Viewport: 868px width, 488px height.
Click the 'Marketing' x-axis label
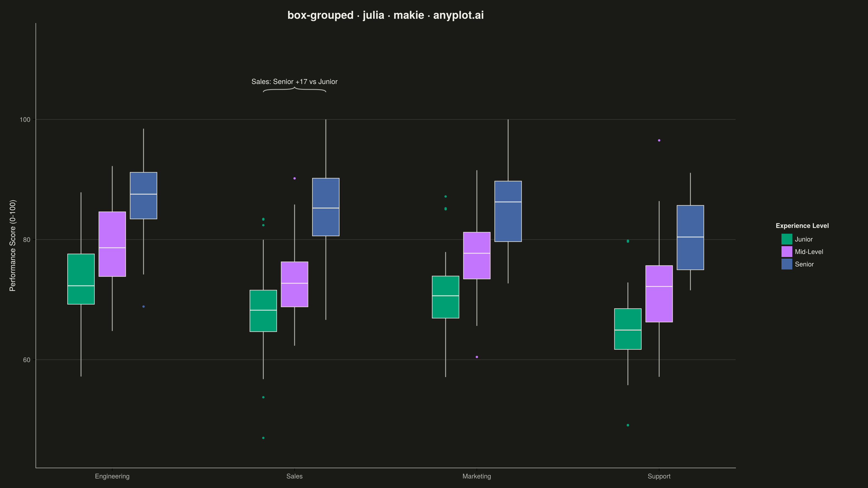[x=477, y=476]
